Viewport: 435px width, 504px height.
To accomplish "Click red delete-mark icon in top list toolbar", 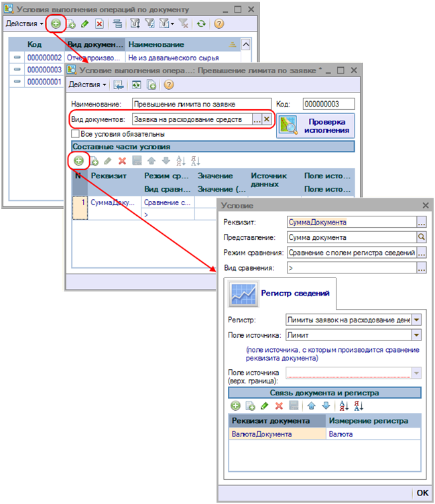I will pos(99,23).
